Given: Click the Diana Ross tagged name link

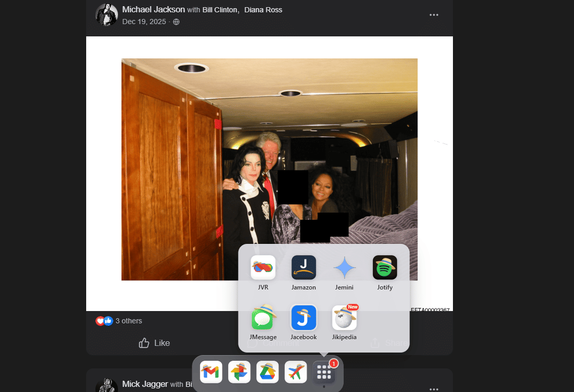Looking at the screenshot, I should 263,10.
